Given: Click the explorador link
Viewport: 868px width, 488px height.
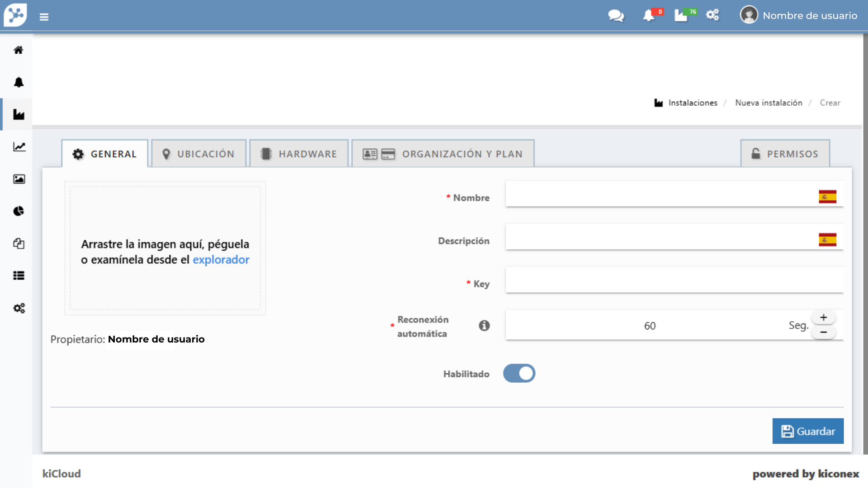Looking at the screenshot, I should [x=221, y=260].
